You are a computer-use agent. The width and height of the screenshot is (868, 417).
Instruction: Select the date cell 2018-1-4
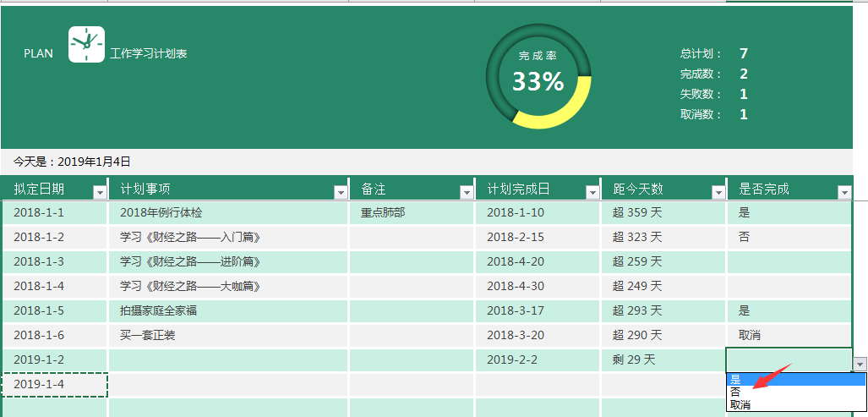[x=55, y=286]
